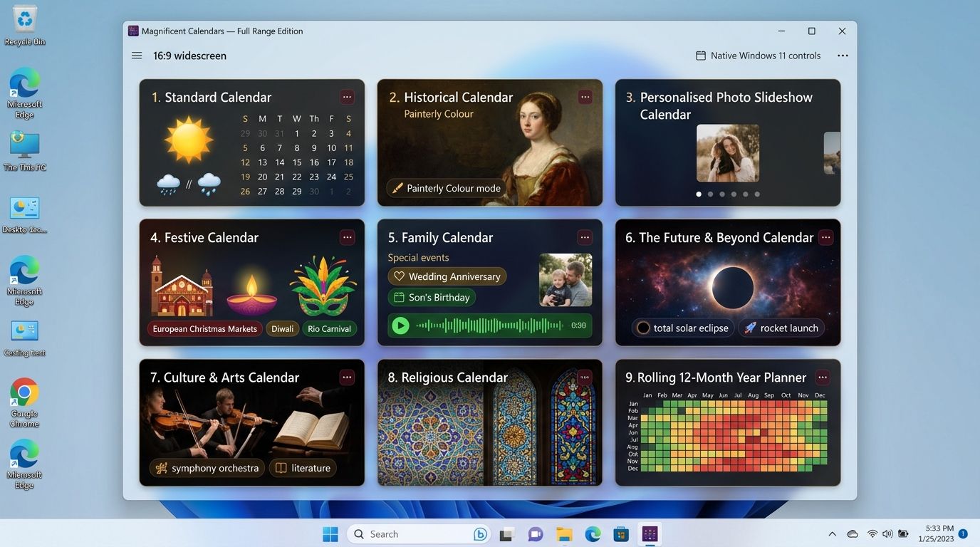The width and height of the screenshot is (980, 547).
Task: Open Son's Birthday event chip
Action: pyautogui.click(x=432, y=297)
